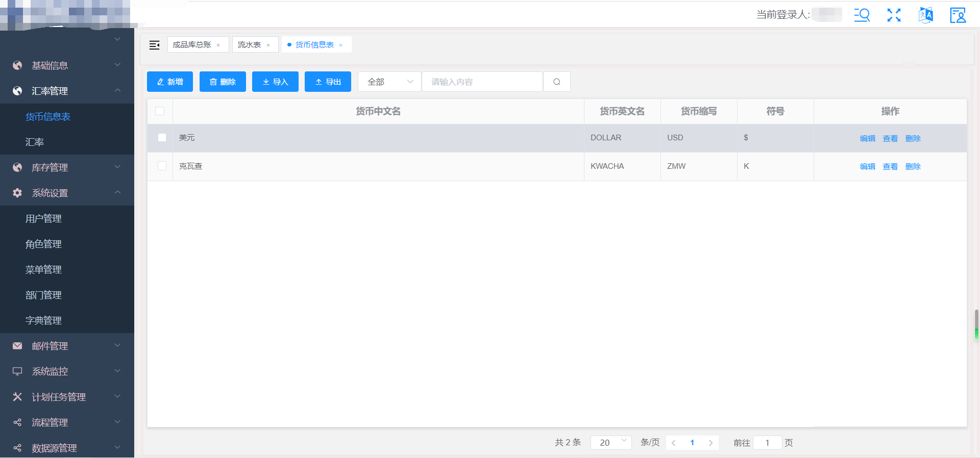Click the share icon beside 流程管理

tap(17, 422)
